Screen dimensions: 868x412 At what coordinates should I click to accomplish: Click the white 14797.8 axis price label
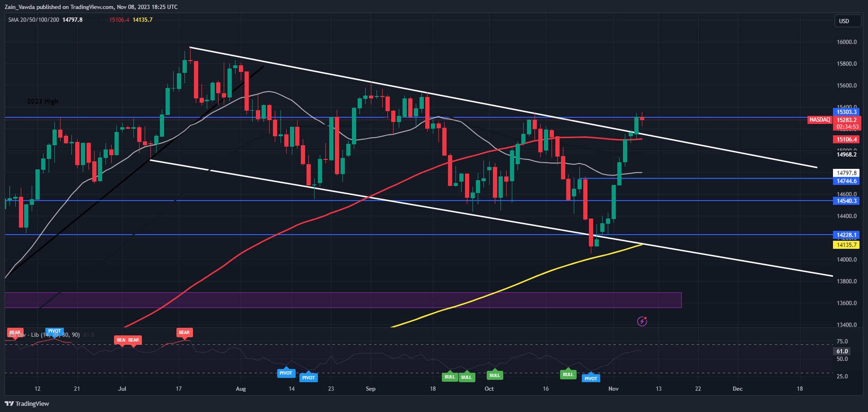pyautogui.click(x=846, y=173)
